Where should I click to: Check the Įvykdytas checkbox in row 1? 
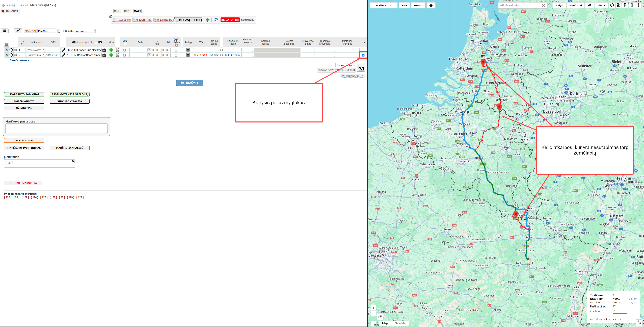[x=176, y=50]
